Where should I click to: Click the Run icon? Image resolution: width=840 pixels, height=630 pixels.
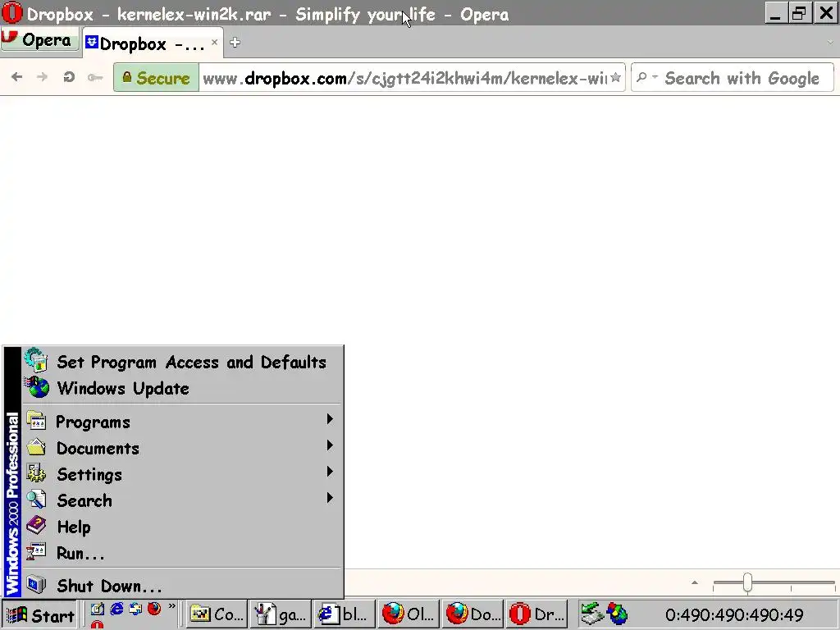pyautogui.click(x=36, y=552)
